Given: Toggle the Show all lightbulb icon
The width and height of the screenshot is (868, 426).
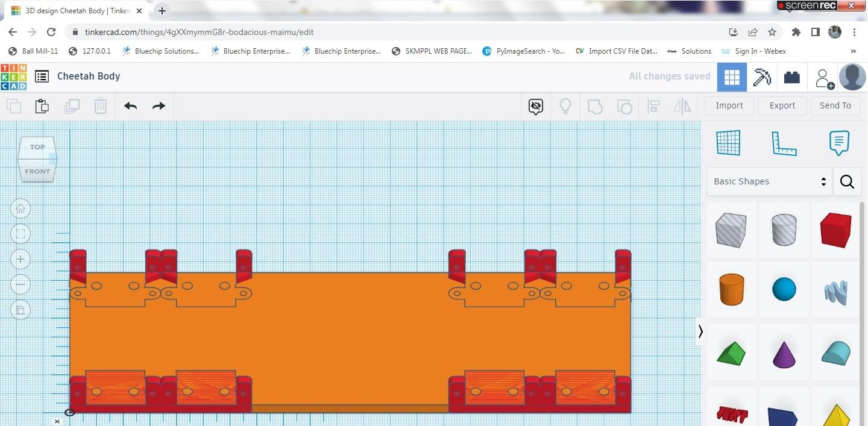Looking at the screenshot, I should [565, 107].
